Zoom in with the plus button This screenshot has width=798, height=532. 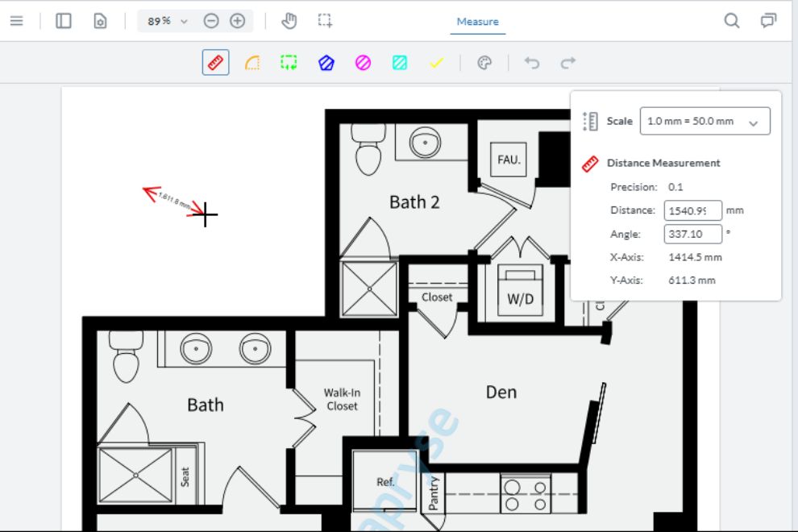tap(238, 21)
